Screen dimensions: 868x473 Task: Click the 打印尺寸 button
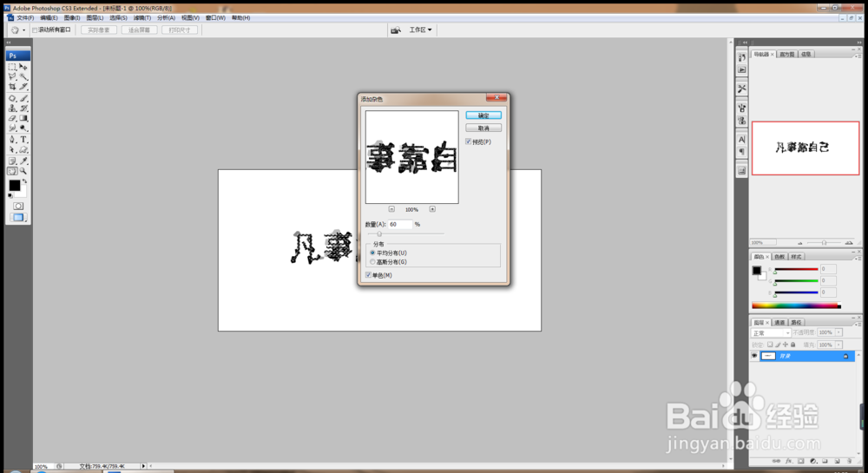point(180,30)
